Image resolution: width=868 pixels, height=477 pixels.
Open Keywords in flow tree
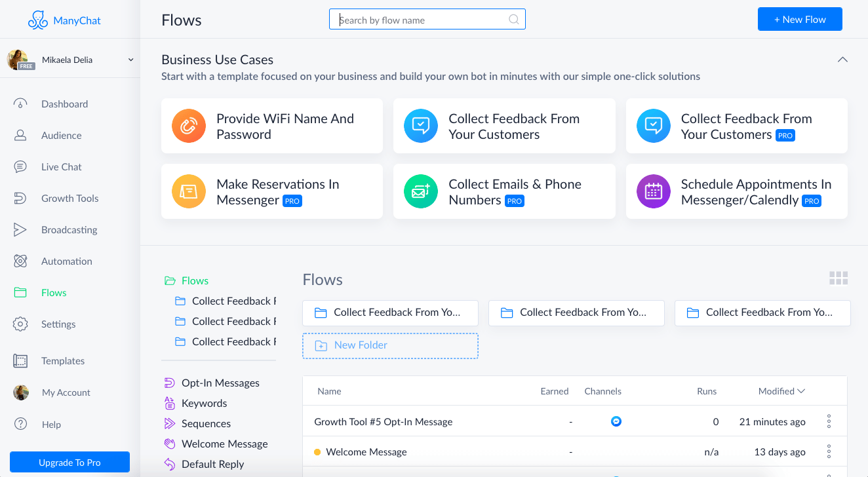coord(204,403)
